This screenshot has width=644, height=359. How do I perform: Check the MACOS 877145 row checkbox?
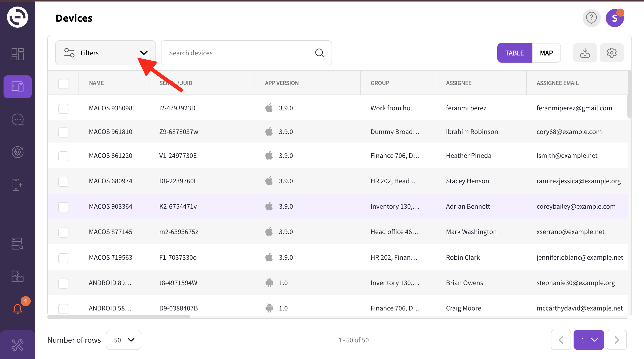[63, 232]
